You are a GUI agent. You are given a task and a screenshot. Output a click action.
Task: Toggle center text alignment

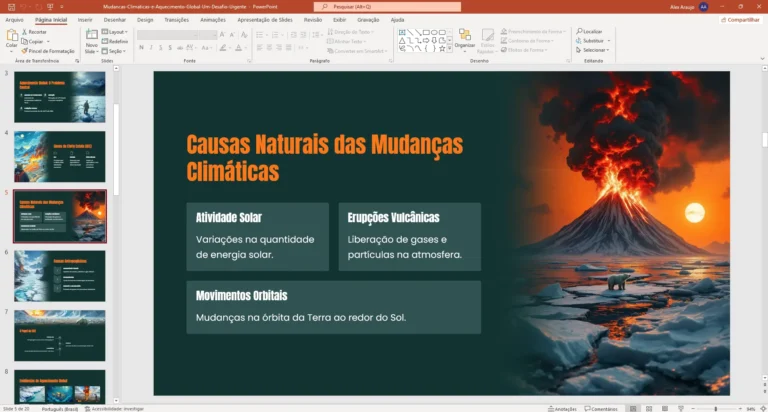269,48
